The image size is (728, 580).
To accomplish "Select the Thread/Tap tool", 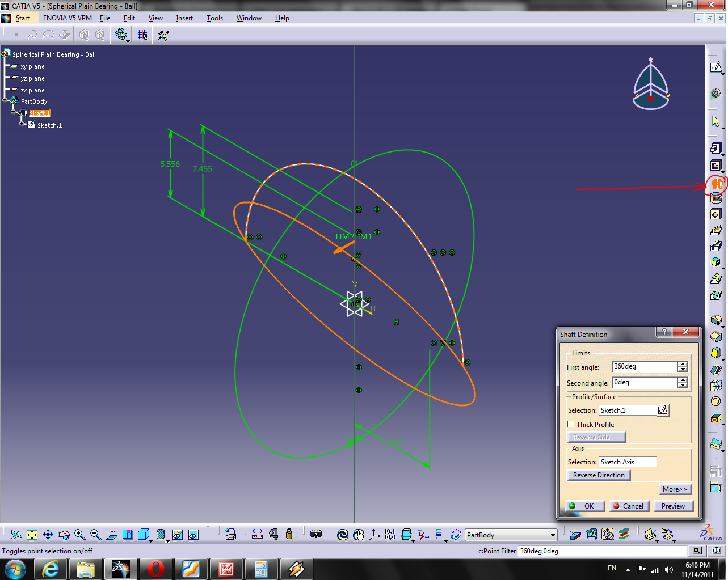I will [716, 402].
